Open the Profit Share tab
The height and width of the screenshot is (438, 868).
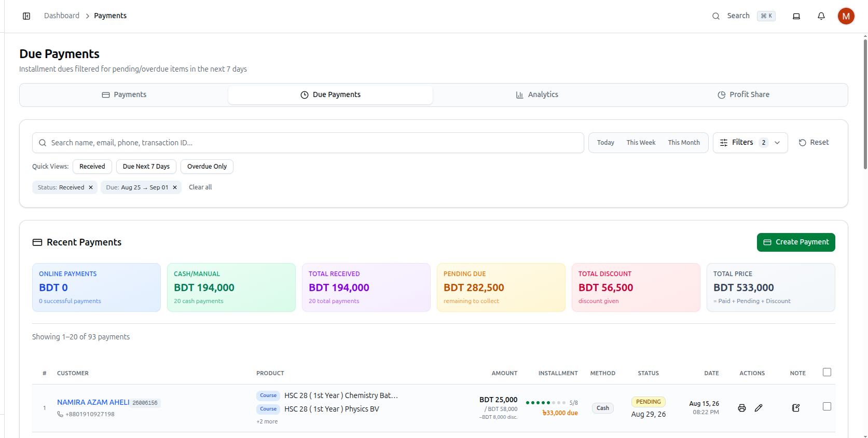[x=743, y=94]
